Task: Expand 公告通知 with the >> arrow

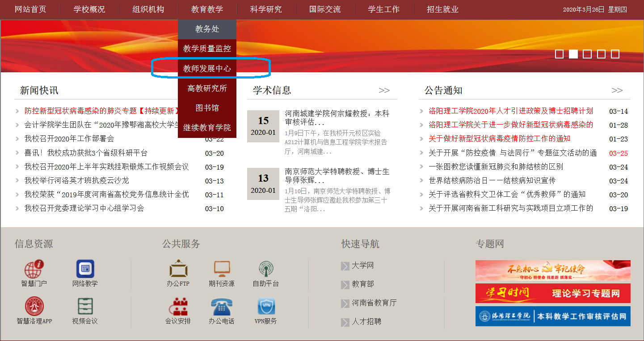Action: coord(617,91)
